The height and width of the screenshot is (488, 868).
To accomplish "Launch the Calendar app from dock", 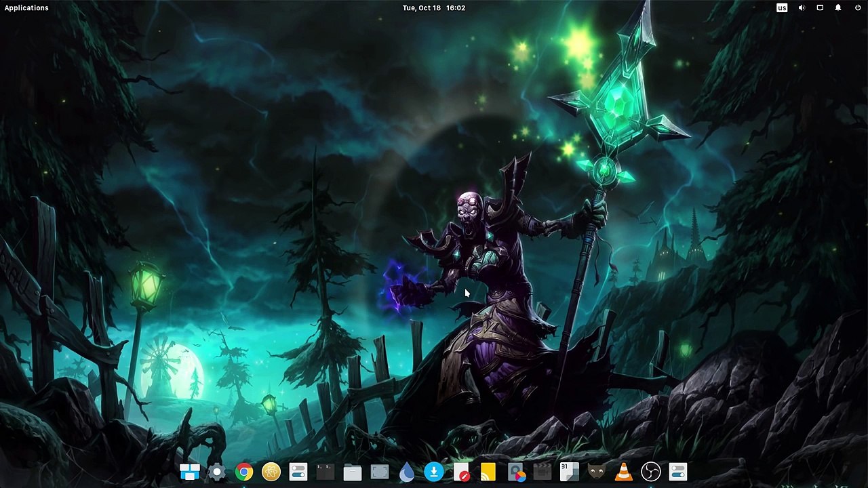I will click(x=570, y=472).
